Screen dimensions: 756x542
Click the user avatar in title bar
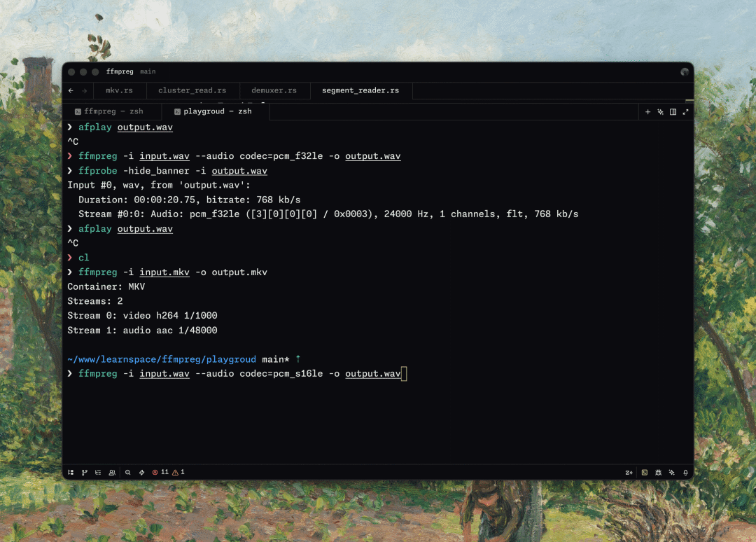click(685, 72)
